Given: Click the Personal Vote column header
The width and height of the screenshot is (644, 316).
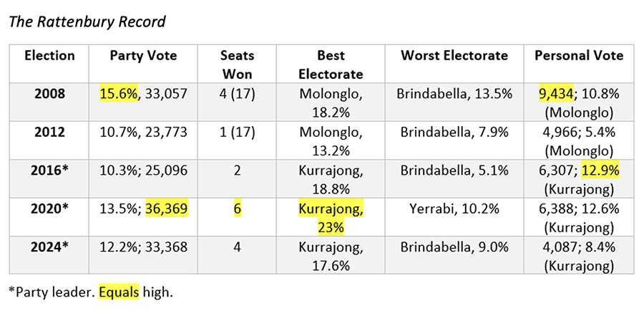Looking at the screenshot, I should coord(579,56).
